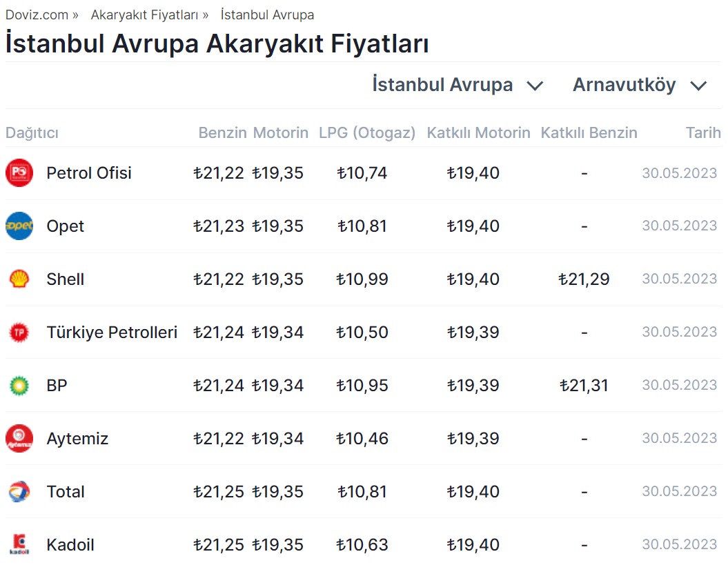The width and height of the screenshot is (728, 574).
Task: Click the Aytemiz logo icon
Action: point(19,439)
